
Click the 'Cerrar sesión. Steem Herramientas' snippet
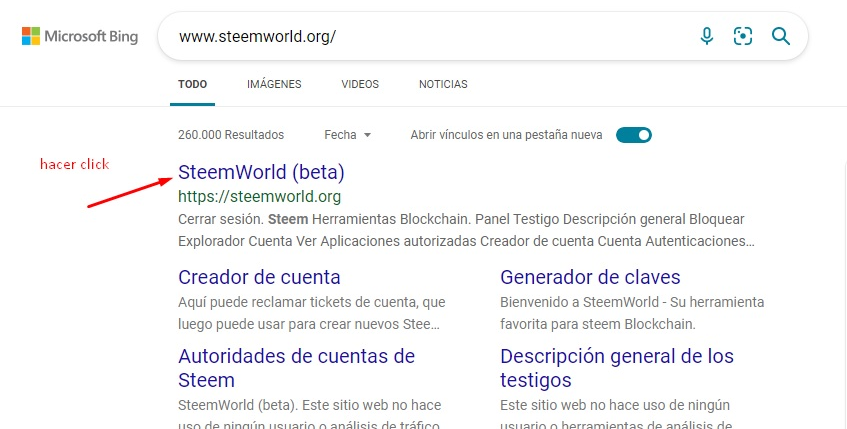point(466,230)
